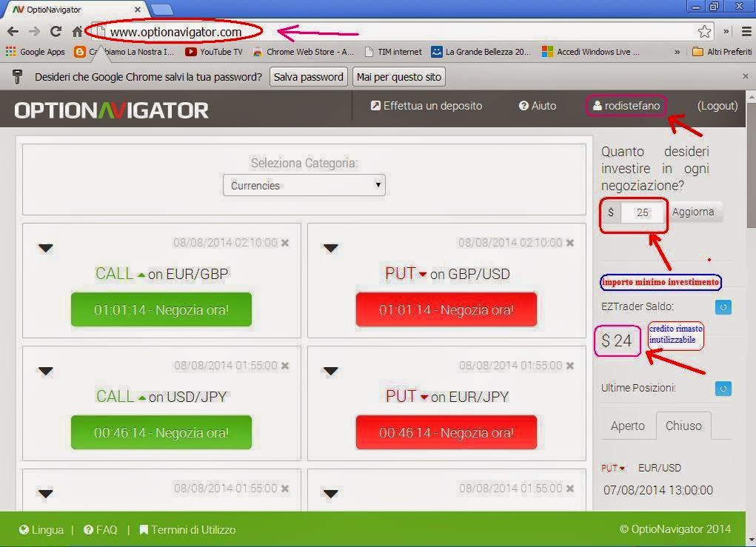Click the Aggiorna button
The image size is (756, 547).
[x=693, y=212]
